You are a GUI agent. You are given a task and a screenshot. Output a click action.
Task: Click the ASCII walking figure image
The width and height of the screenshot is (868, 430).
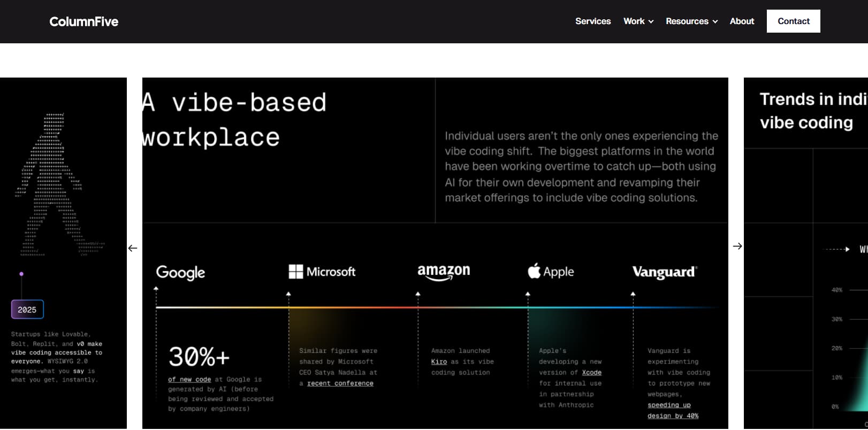point(59,185)
